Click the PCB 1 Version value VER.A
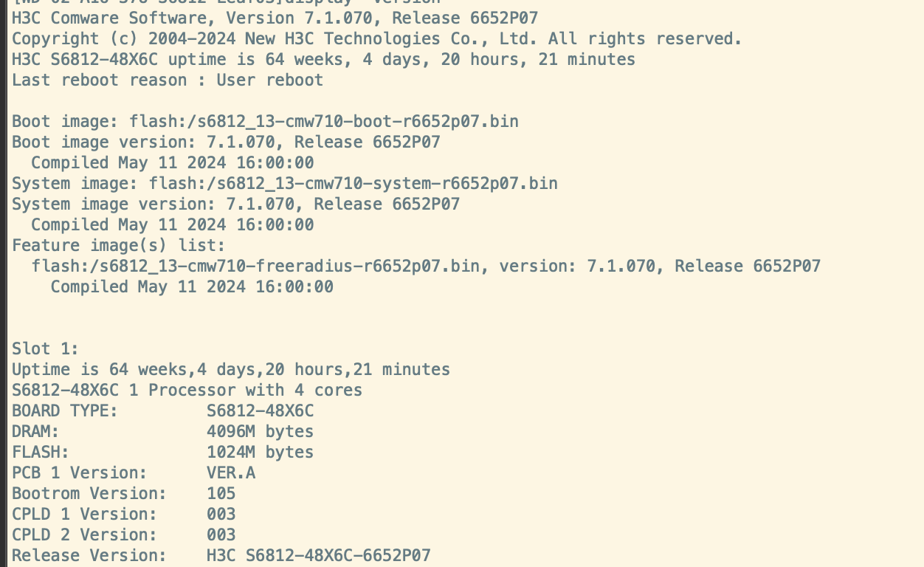The width and height of the screenshot is (924, 567). [x=231, y=472]
